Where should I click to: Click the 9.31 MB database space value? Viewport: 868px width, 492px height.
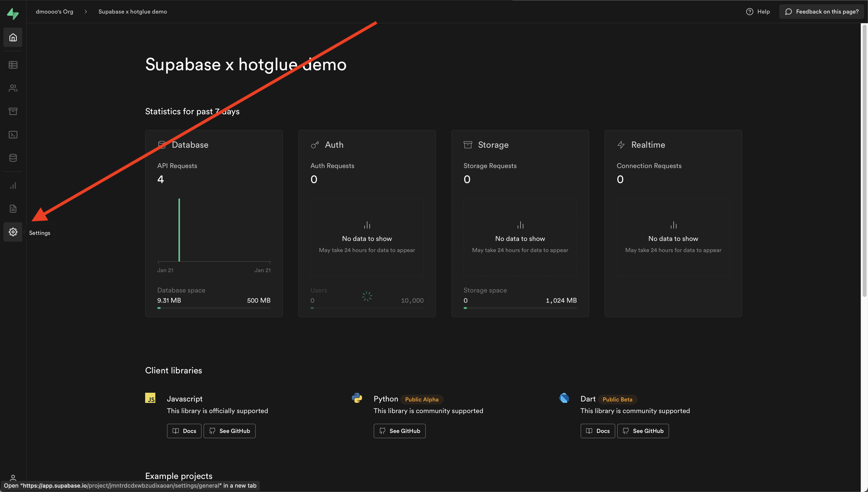169,300
